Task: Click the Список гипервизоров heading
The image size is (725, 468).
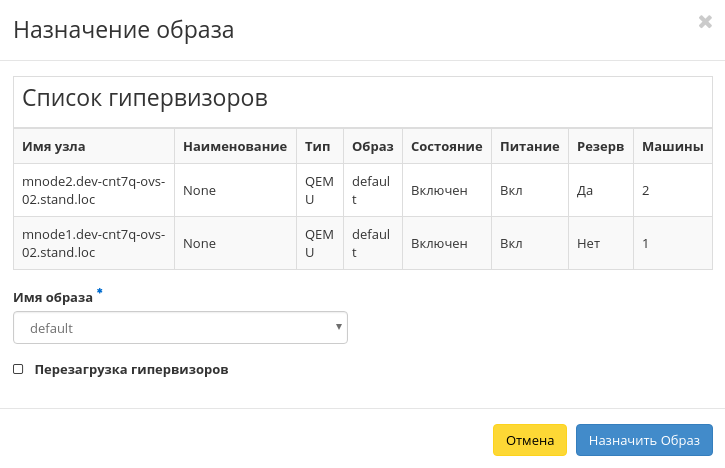Action: 144,99
